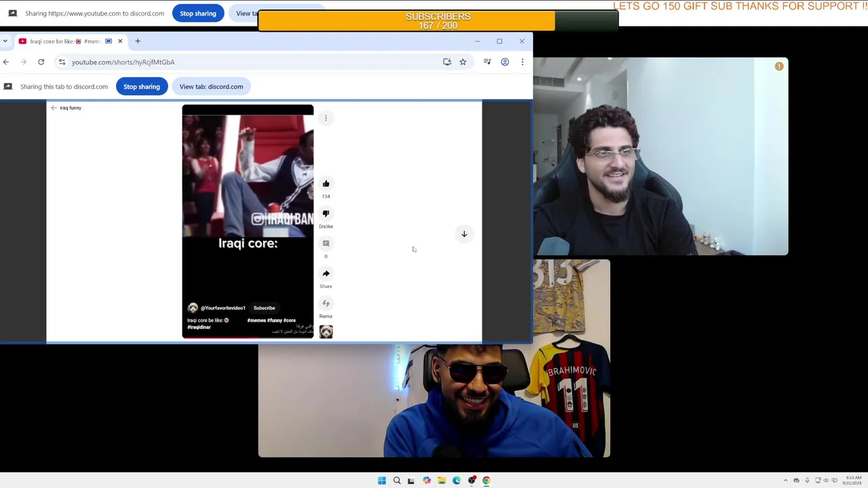This screenshot has height=488, width=868.
Task: Click the bottom streamer webcam feed
Action: (434, 400)
